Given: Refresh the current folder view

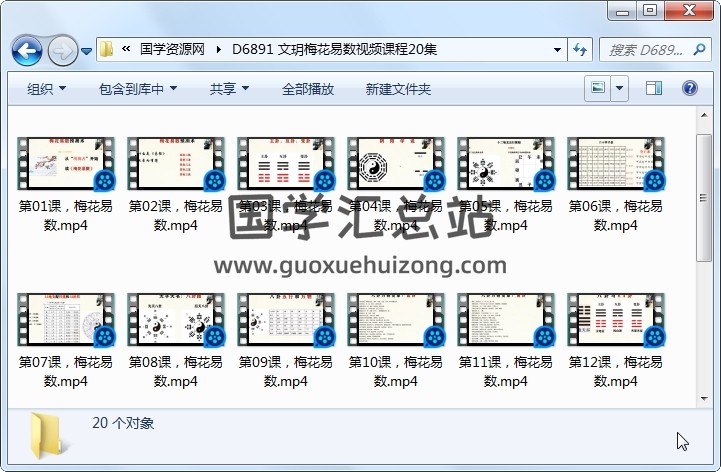Looking at the screenshot, I should [580, 49].
